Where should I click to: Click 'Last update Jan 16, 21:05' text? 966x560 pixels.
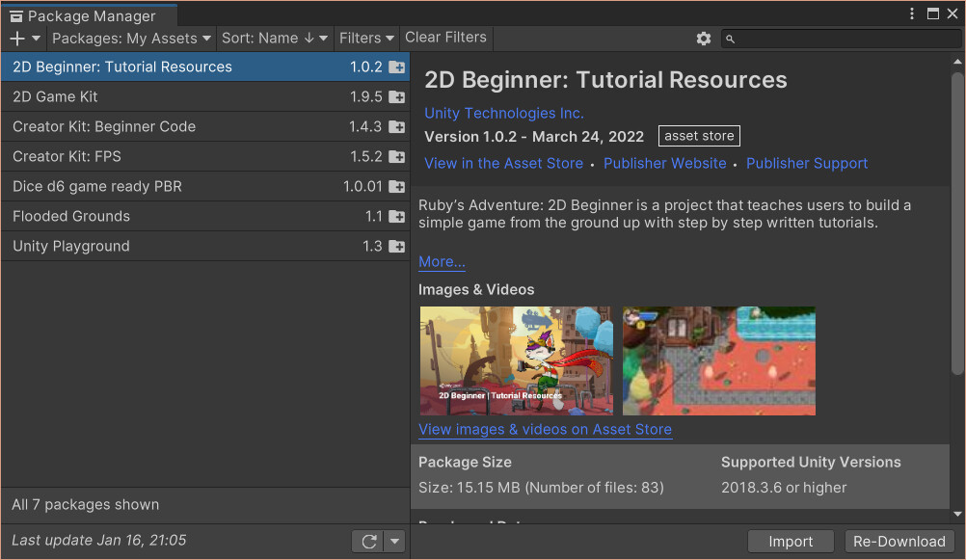pyautogui.click(x=99, y=541)
